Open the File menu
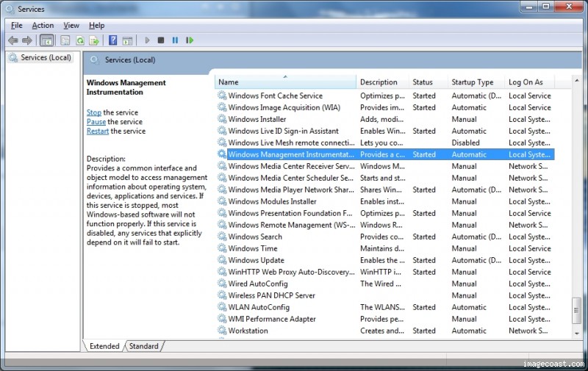The image size is (588, 371). coord(16,25)
